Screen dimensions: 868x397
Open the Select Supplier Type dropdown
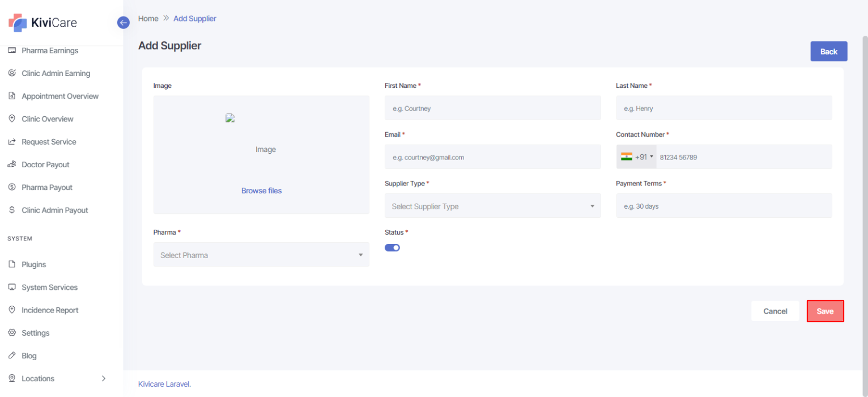(x=492, y=206)
